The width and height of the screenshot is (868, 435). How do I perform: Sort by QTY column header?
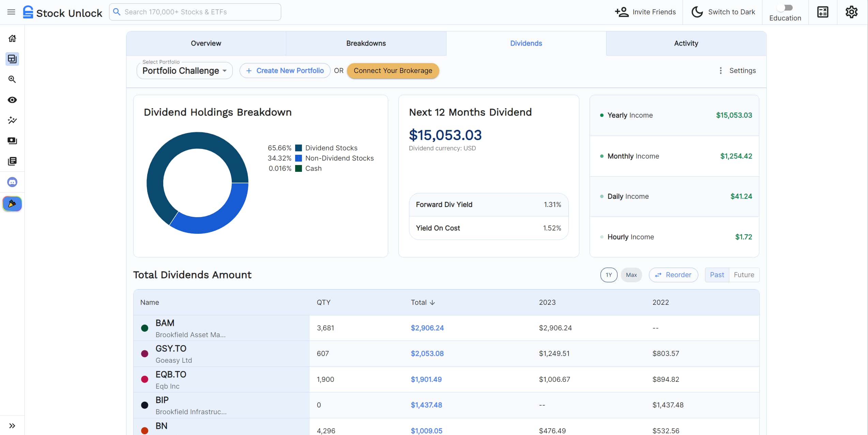[323, 302]
